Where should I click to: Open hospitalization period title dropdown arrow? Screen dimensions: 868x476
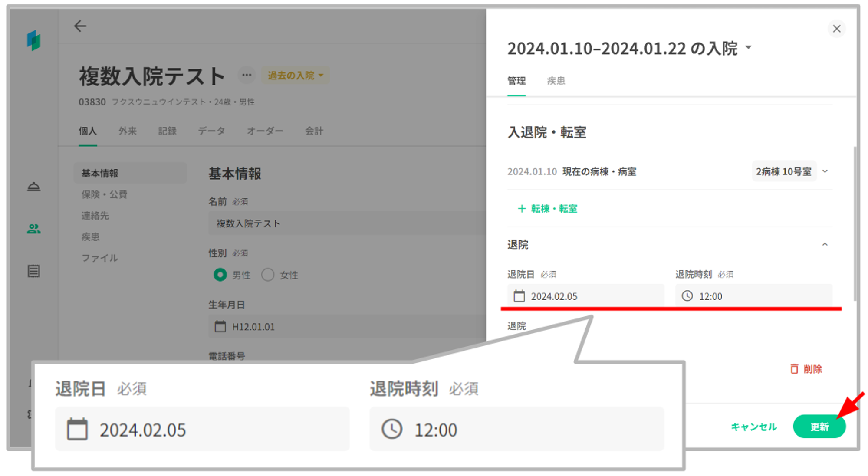coord(749,48)
